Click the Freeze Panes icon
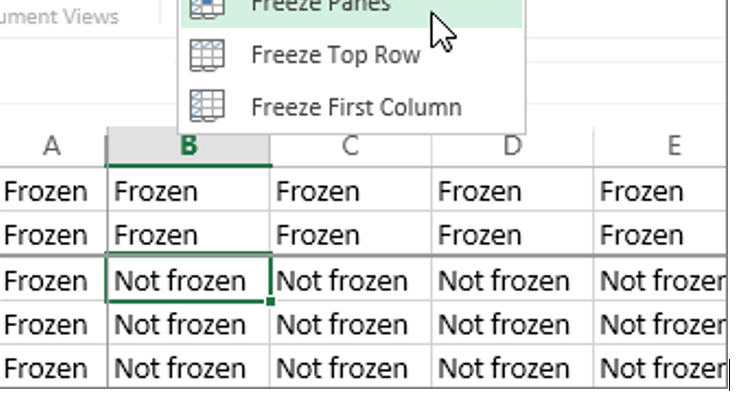The height and width of the screenshot is (394, 737). click(x=207, y=8)
